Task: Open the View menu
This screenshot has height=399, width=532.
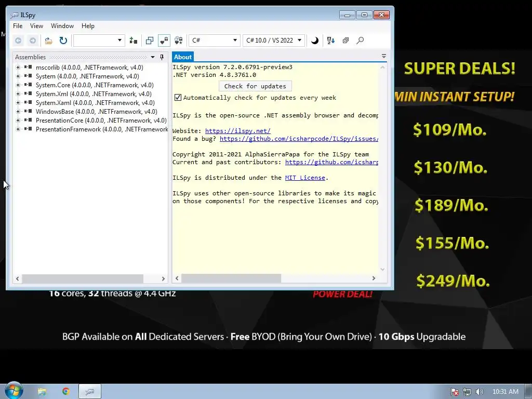Action: click(37, 26)
